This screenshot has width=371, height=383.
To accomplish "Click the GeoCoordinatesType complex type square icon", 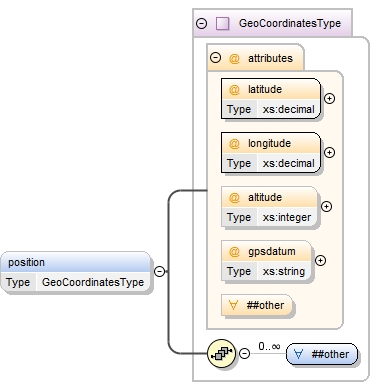I will (x=222, y=24).
